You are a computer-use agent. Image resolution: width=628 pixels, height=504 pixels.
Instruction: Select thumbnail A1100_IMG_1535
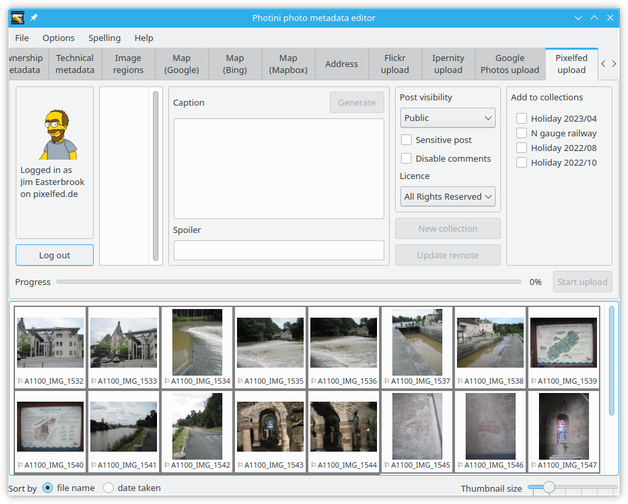point(270,347)
